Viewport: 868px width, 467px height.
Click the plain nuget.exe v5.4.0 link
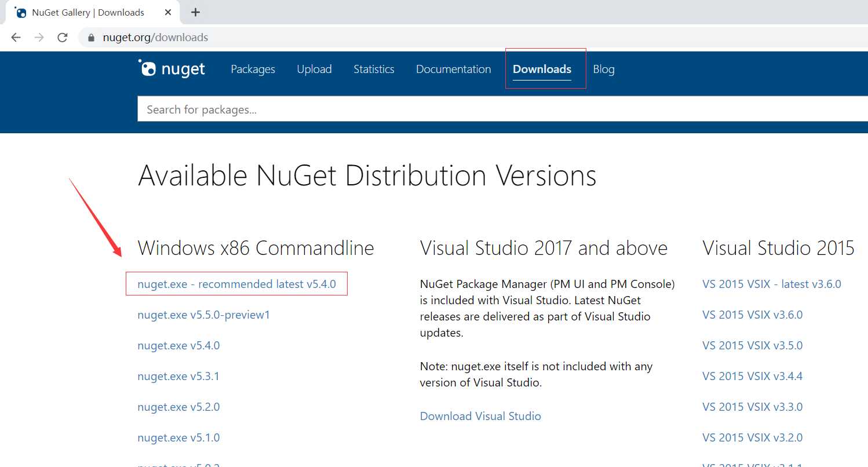tap(178, 345)
